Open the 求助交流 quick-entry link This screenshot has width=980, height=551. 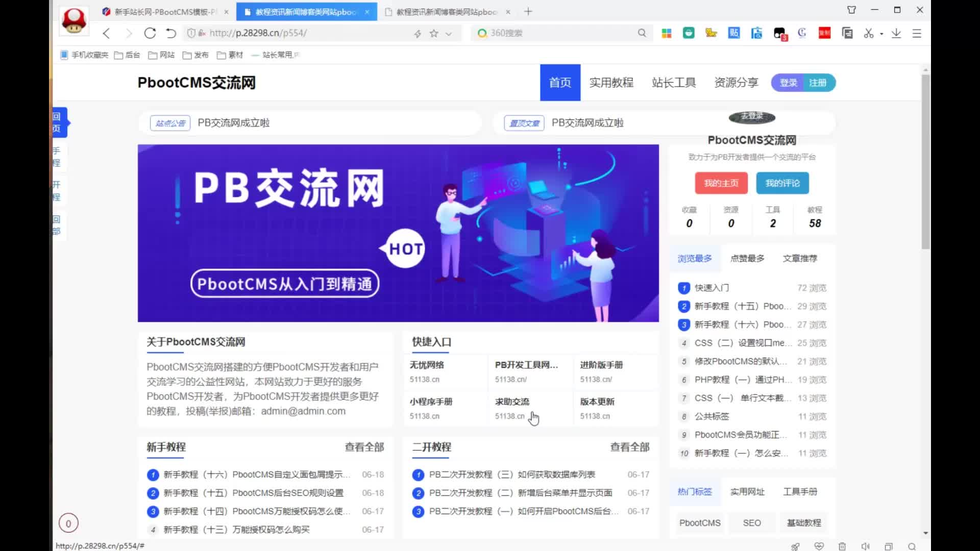click(x=512, y=402)
